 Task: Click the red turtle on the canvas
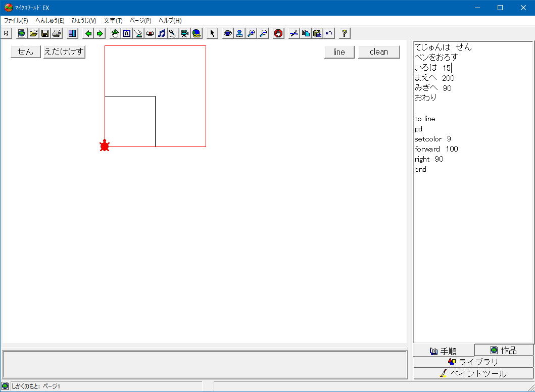click(x=105, y=145)
